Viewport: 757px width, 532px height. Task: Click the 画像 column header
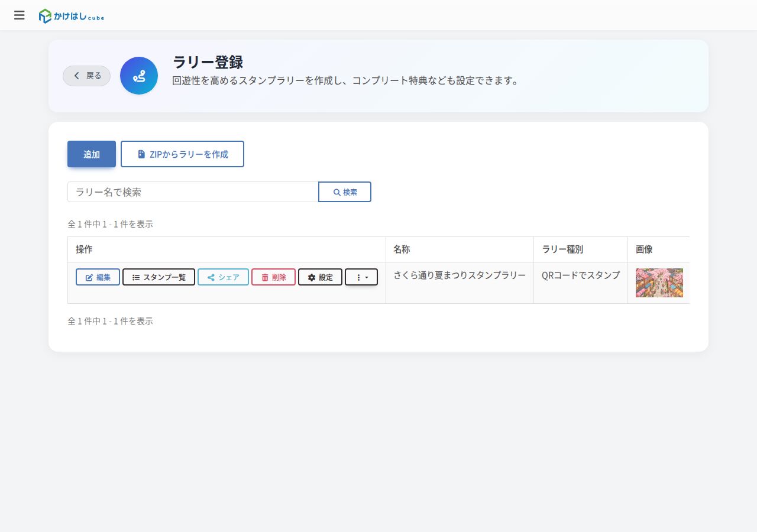659,249
